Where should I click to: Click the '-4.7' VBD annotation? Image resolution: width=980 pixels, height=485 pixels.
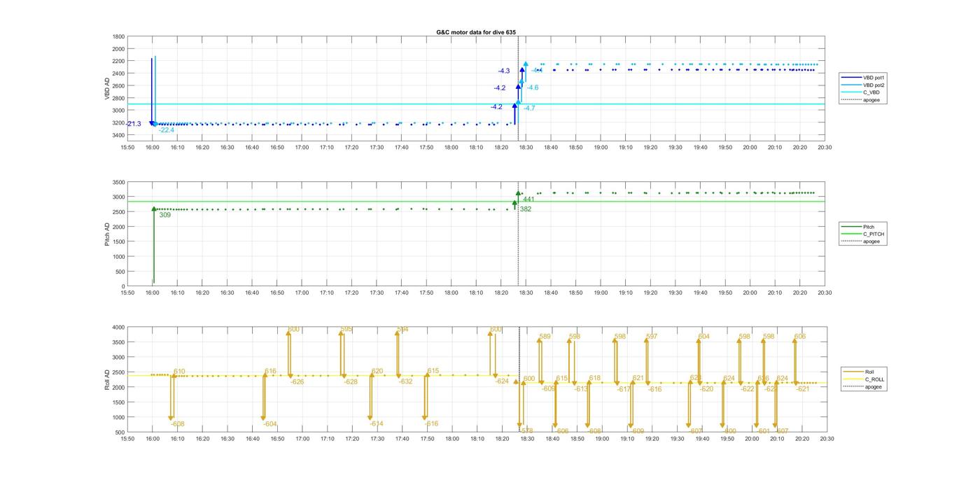tap(529, 108)
